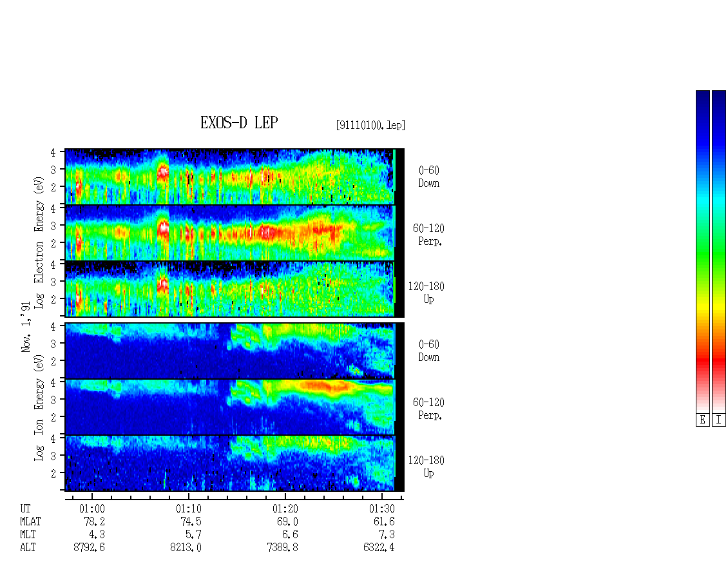Click the electron panel's 0-60 Down pitch-angle label

(429, 177)
